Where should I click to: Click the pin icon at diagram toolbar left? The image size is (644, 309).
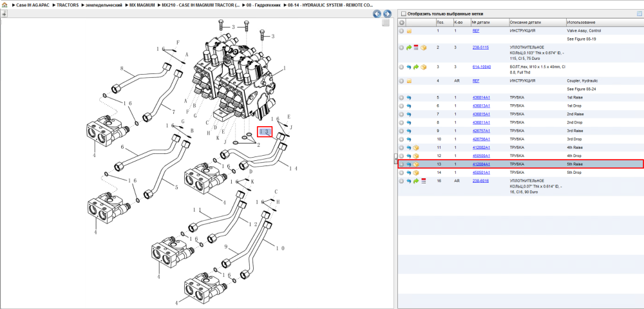[x=4, y=14]
